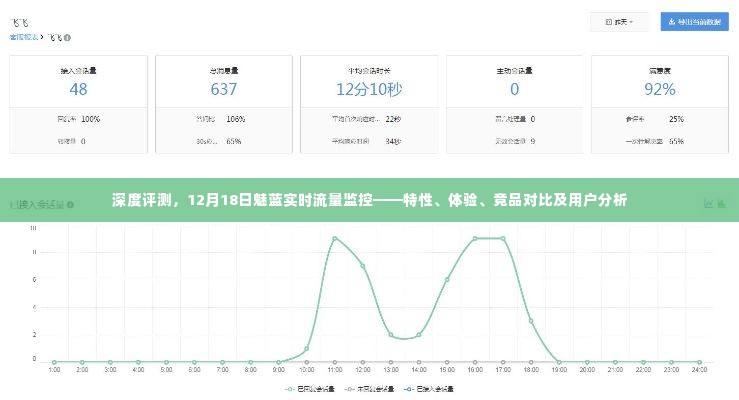Open the date range dropdown beside the export button

point(619,22)
